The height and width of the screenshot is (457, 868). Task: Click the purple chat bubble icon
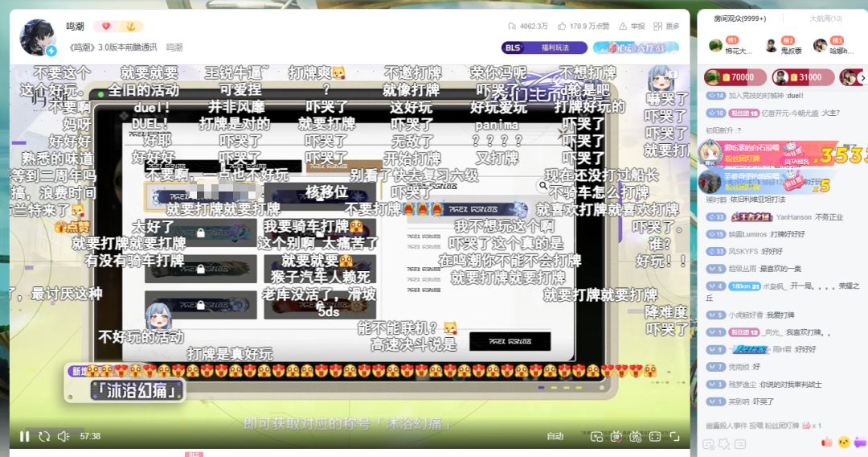click(860, 442)
